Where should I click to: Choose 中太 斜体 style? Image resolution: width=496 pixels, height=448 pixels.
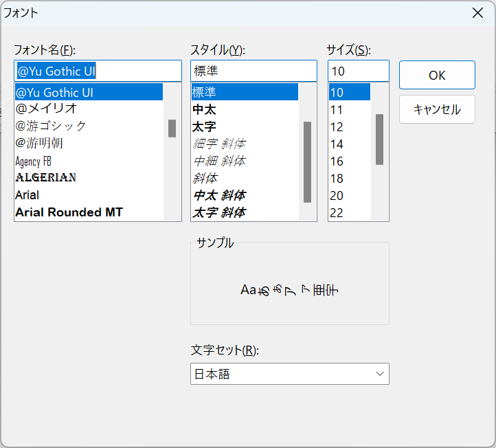[x=245, y=195]
